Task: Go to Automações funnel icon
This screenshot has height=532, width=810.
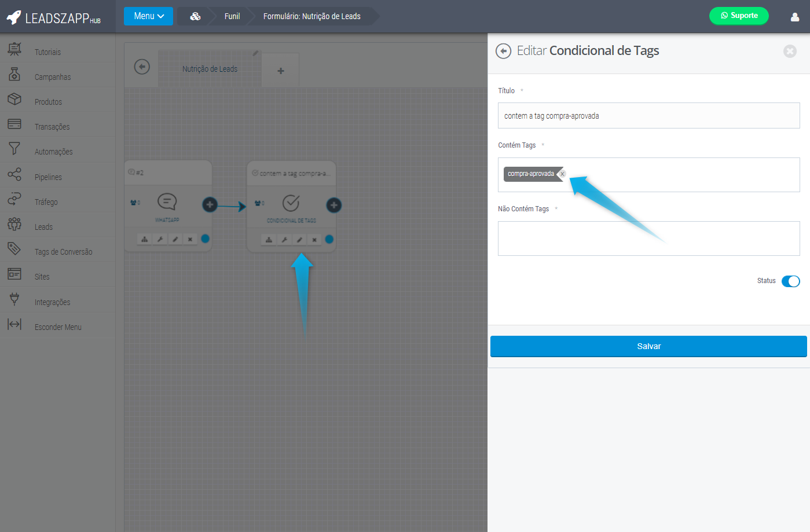Action: click(x=14, y=149)
